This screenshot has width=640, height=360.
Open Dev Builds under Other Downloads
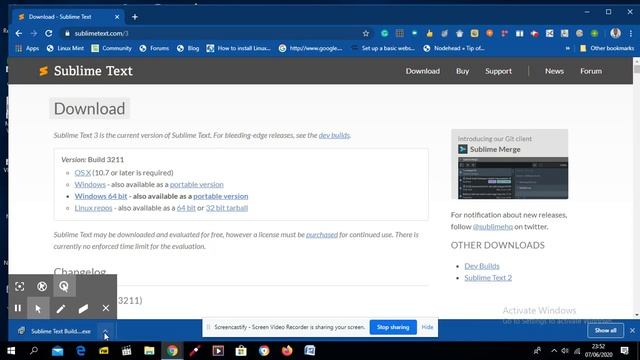coord(482,266)
